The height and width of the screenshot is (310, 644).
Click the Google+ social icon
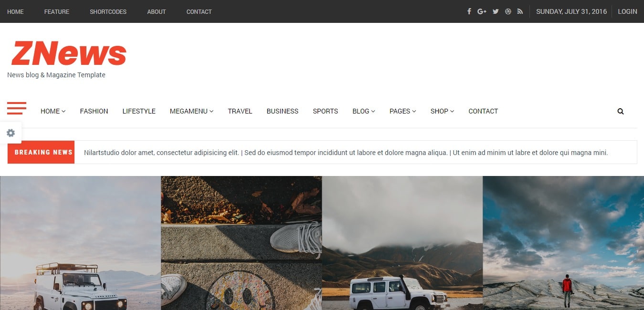[482, 11]
